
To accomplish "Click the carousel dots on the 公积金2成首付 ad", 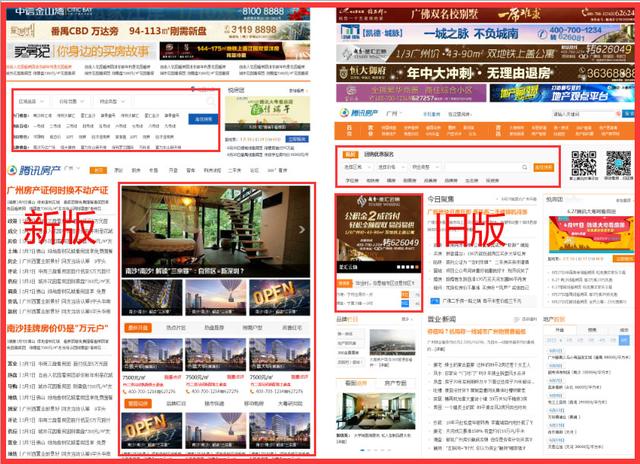I will [x=408, y=267].
